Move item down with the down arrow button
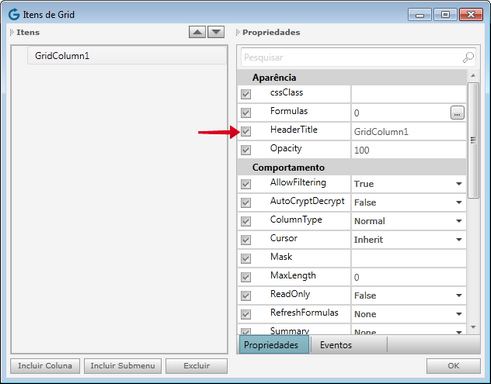 [x=216, y=32]
